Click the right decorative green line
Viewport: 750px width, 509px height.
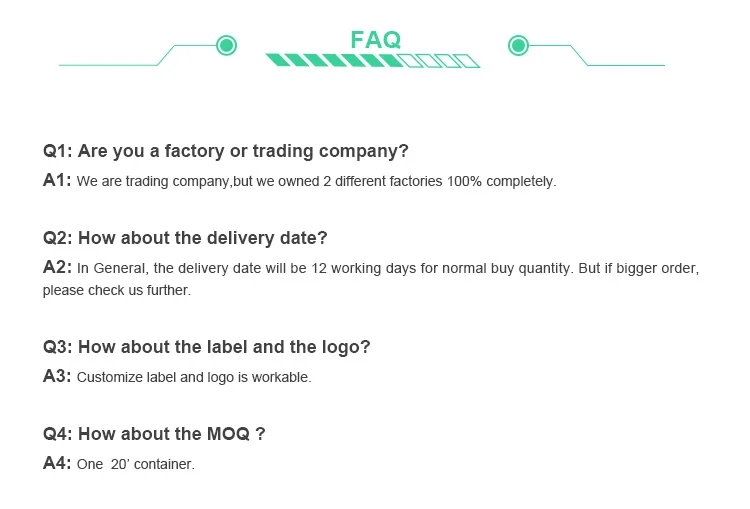pos(596,55)
